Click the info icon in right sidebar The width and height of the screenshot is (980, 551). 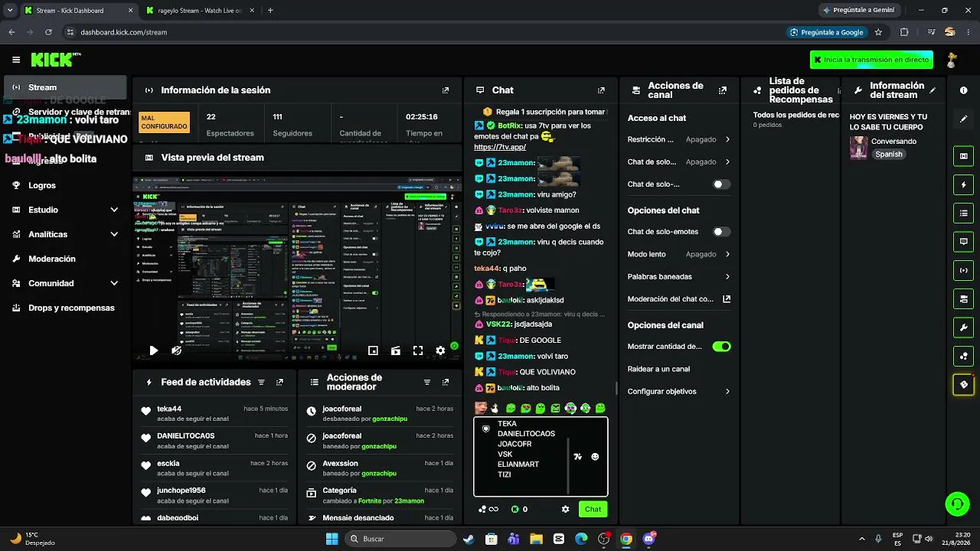tap(963, 90)
